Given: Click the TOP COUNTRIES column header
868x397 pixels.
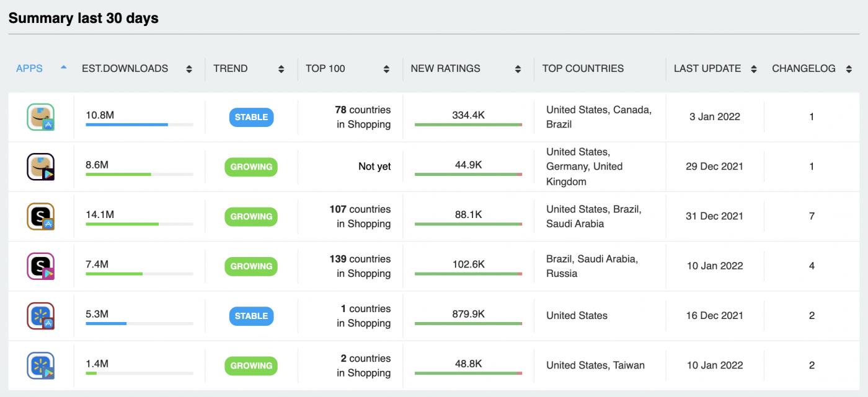Looking at the screenshot, I should pos(583,69).
